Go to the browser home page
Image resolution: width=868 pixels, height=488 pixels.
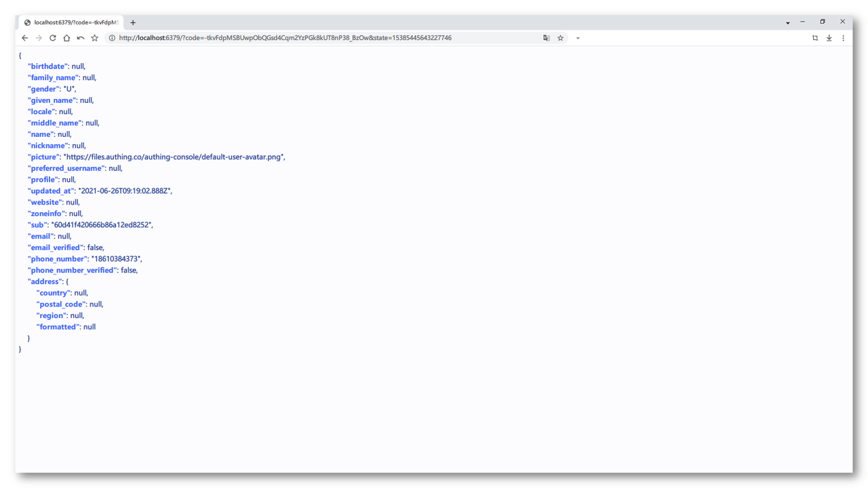[x=66, y=38]
